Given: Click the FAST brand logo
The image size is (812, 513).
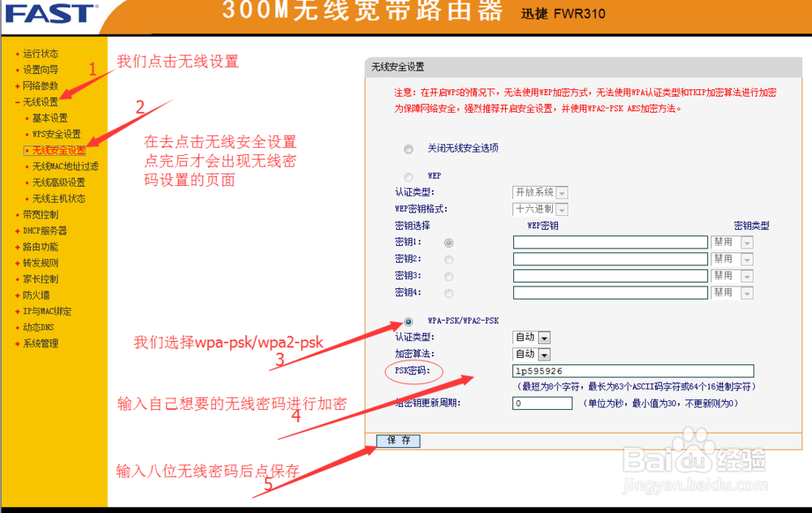Looking at the screenshot, I should point(50,14).
